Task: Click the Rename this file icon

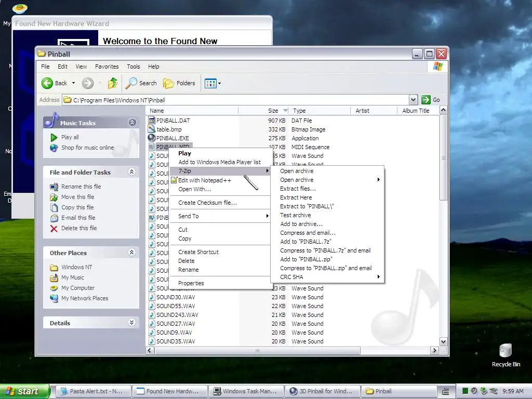Action: click(54, 187)
